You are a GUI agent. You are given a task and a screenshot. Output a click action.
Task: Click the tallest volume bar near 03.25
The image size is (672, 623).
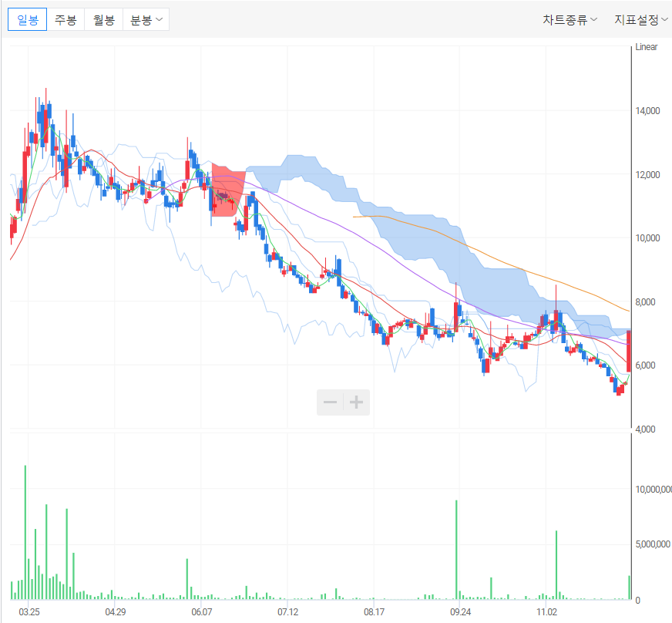(x=25, y=532)
